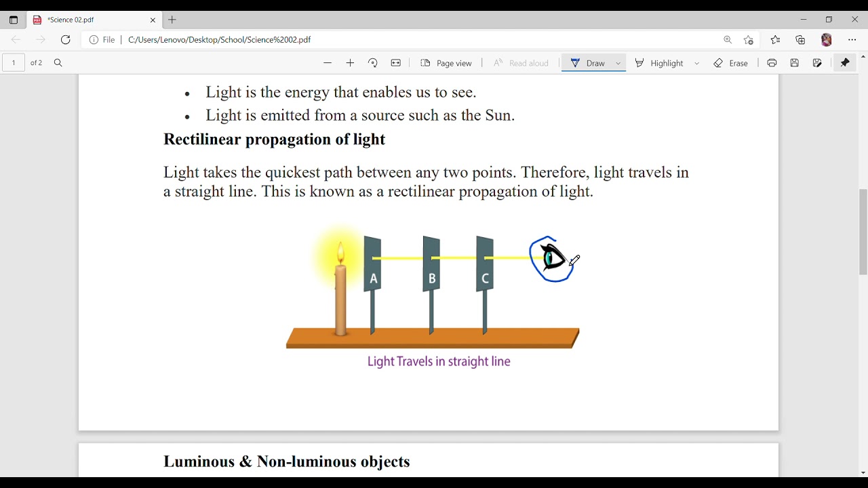Click the scrollbar up arrow
Image resolution: width=868 pixels, height=488 pixels.
click(863, 56)
